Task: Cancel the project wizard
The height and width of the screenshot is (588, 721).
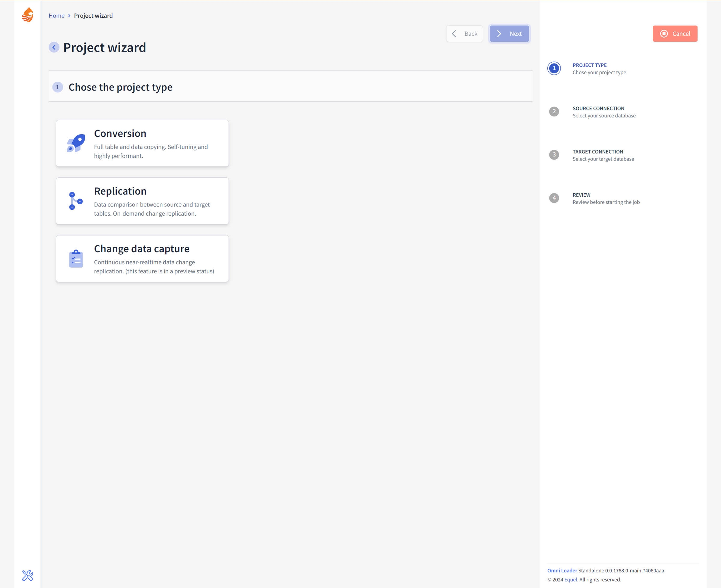Action: [x=675, y=33]
